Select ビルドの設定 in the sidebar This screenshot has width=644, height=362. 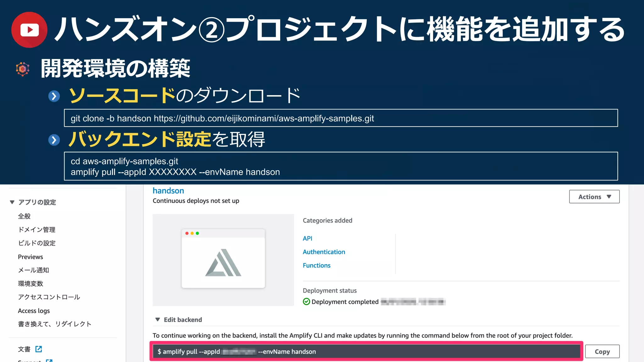click(x=36, y=243)
